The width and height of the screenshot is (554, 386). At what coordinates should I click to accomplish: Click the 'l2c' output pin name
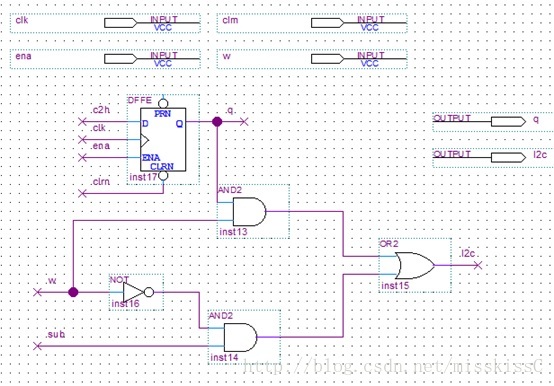coord(540,155)
